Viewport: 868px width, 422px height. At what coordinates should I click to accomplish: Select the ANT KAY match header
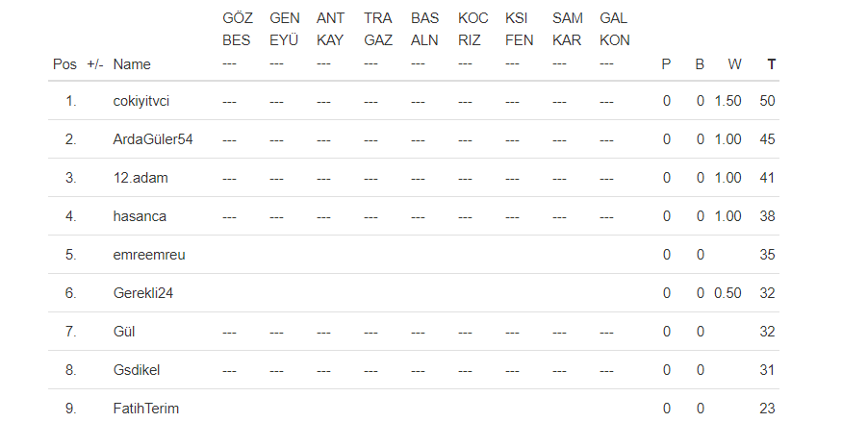330,29
